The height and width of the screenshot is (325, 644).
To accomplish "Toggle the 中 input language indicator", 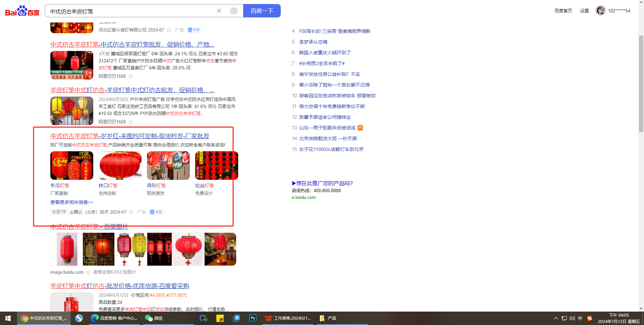I will point(580,318).
